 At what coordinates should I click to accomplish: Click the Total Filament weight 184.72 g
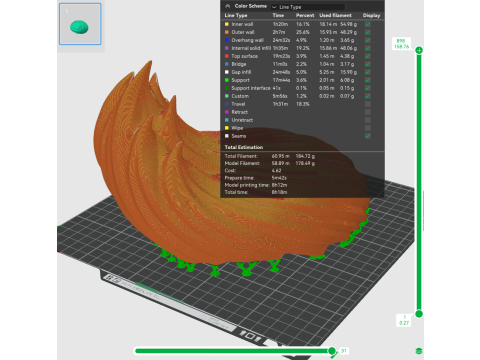(305, 156)
